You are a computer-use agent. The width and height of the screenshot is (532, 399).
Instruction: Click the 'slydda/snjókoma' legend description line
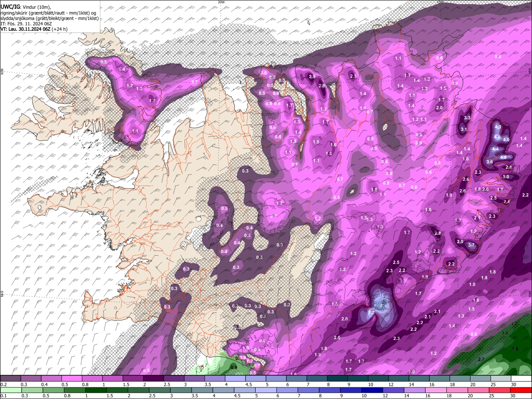pos(49,18)
